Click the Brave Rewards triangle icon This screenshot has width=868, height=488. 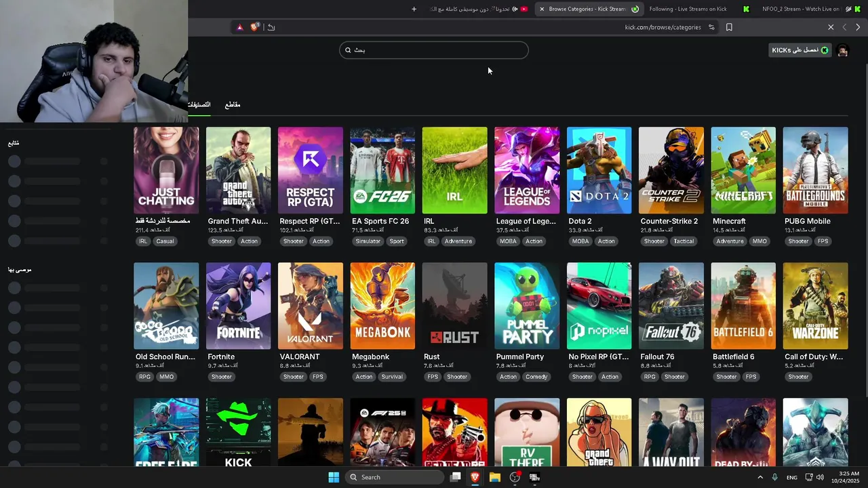[239, 27]
